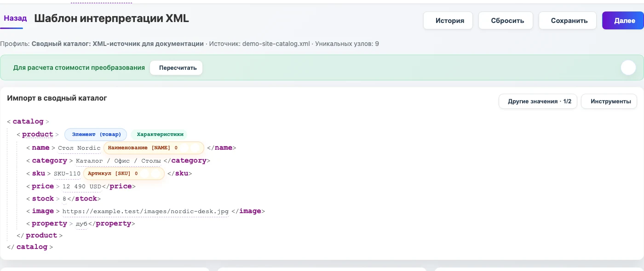This screenshot has height=271, width=644.
Task: Go back using the Назад link
Action: (x=15, y=19)
